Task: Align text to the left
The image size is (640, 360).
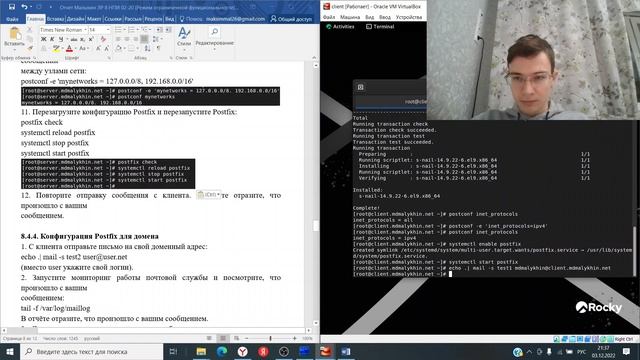Action: [x=118, y=39]
